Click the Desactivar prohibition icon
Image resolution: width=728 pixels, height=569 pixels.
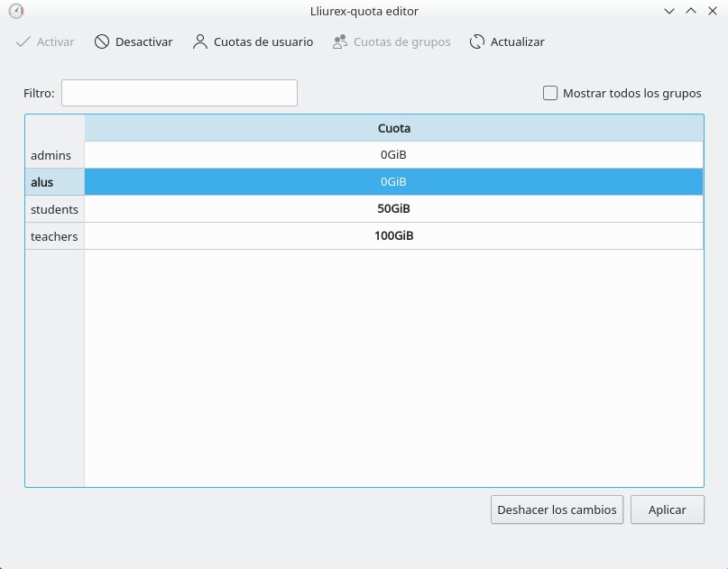102,41
